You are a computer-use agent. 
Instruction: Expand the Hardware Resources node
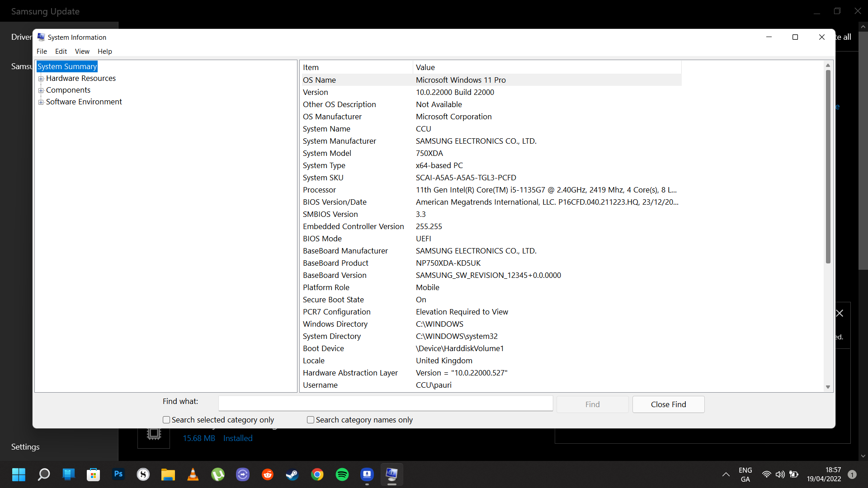click(41, 78)
